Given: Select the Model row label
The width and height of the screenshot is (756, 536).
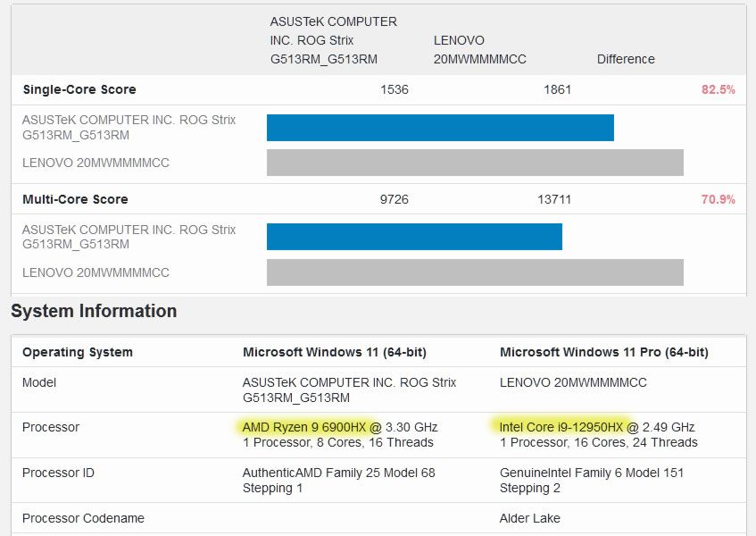Looking at the screenshot, I should pos(39,382).
